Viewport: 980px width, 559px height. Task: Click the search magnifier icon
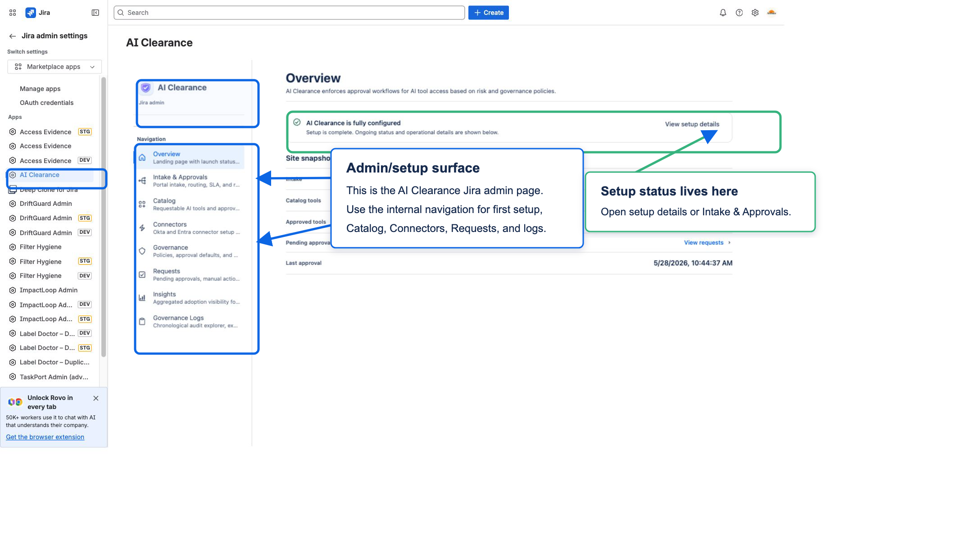(121, 13)
